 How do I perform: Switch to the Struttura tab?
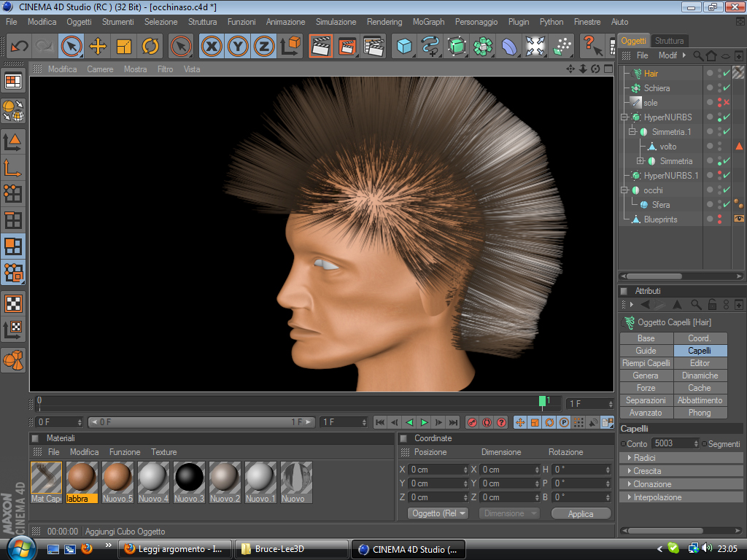click(x=669, y=41)
